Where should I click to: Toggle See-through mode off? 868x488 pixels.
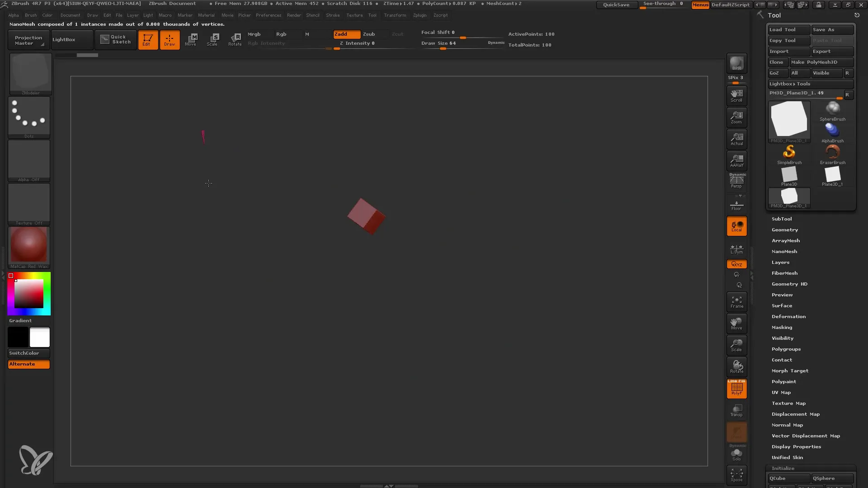[664, 4]
